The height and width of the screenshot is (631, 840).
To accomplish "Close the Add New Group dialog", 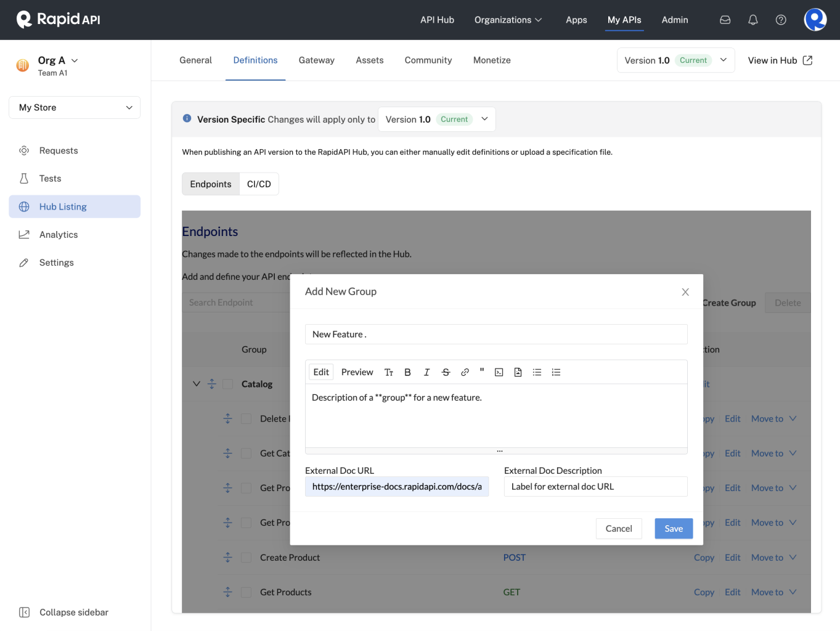I will [x=685, y=292].
